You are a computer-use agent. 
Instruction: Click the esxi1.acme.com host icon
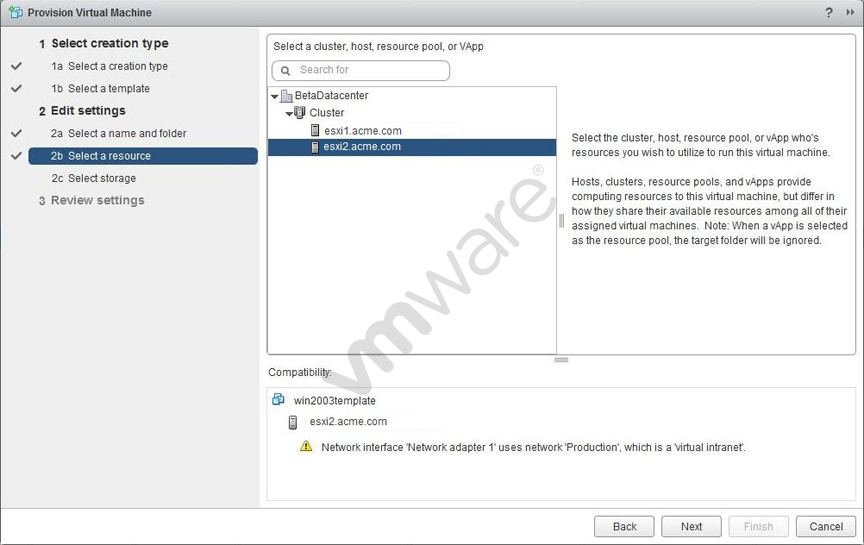315,130
